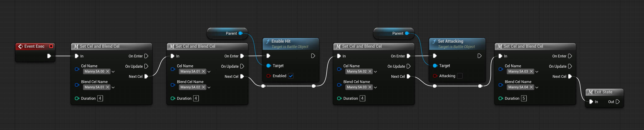Click the output pin of first Parent node
This screenshot has height=130, width=644.
click(240, 33)
